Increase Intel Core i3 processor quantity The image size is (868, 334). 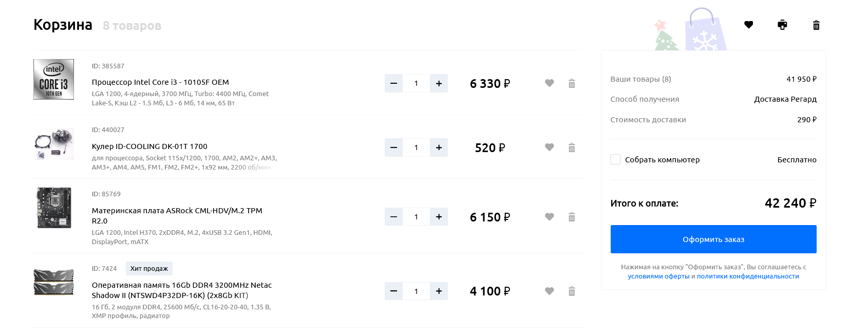coord(439,83)
